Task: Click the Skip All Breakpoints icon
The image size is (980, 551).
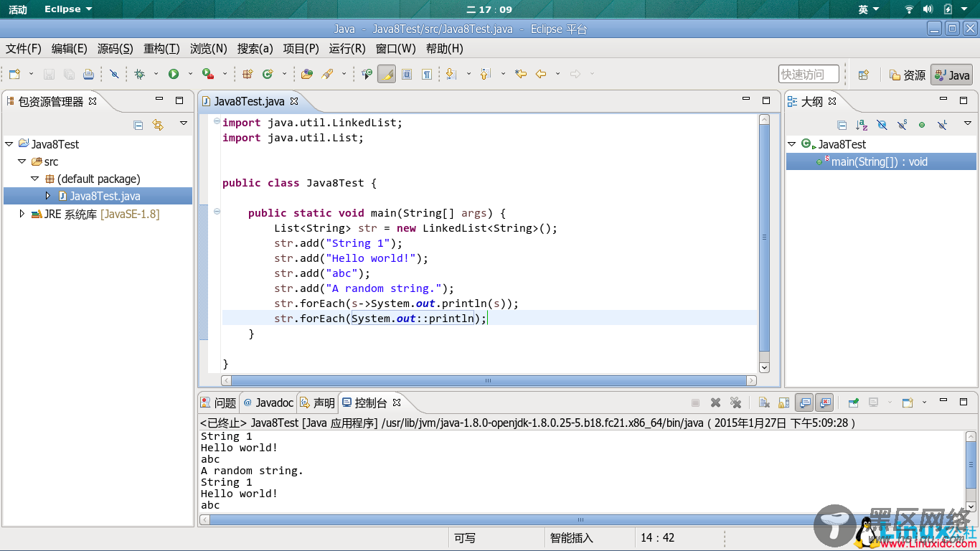Action: [114, 74]
